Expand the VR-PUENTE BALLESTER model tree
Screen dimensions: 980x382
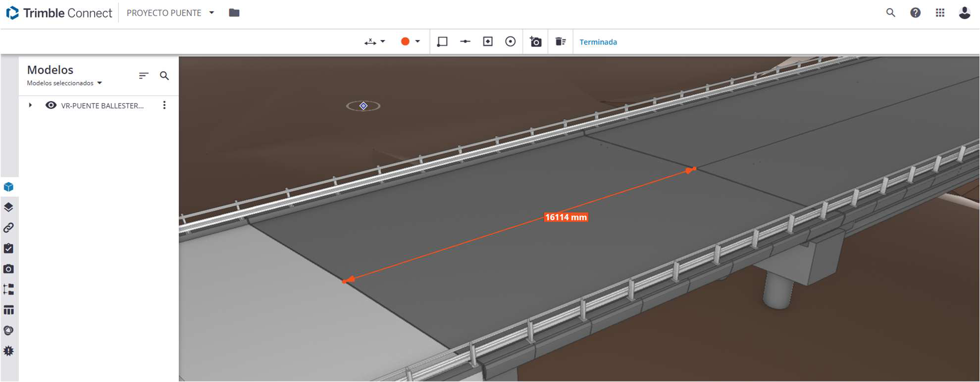[x=30, y=106]
